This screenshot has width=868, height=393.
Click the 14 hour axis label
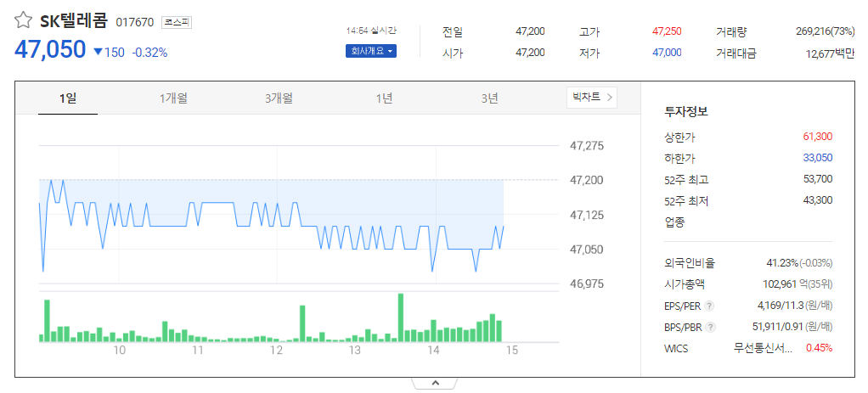pos(433,351)
